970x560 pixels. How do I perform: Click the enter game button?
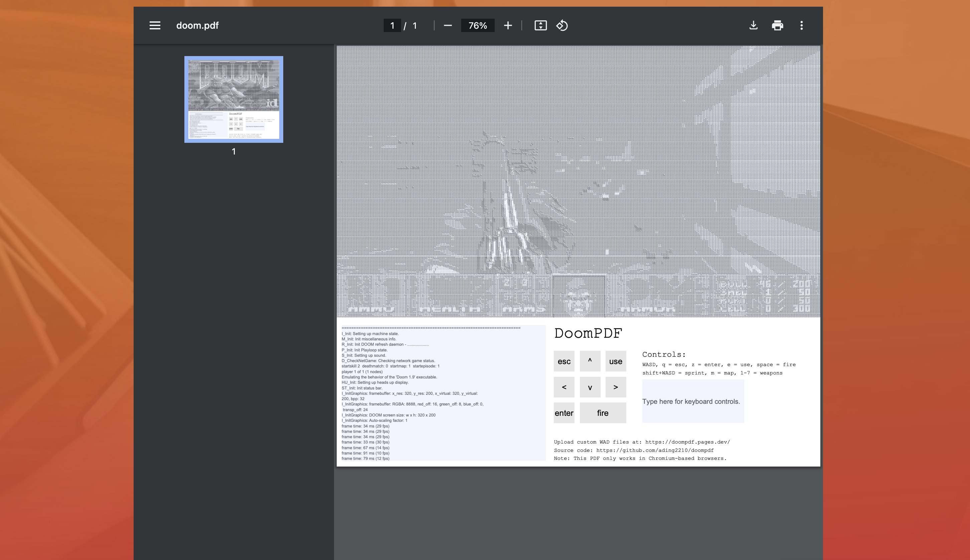tap(564, 413)
